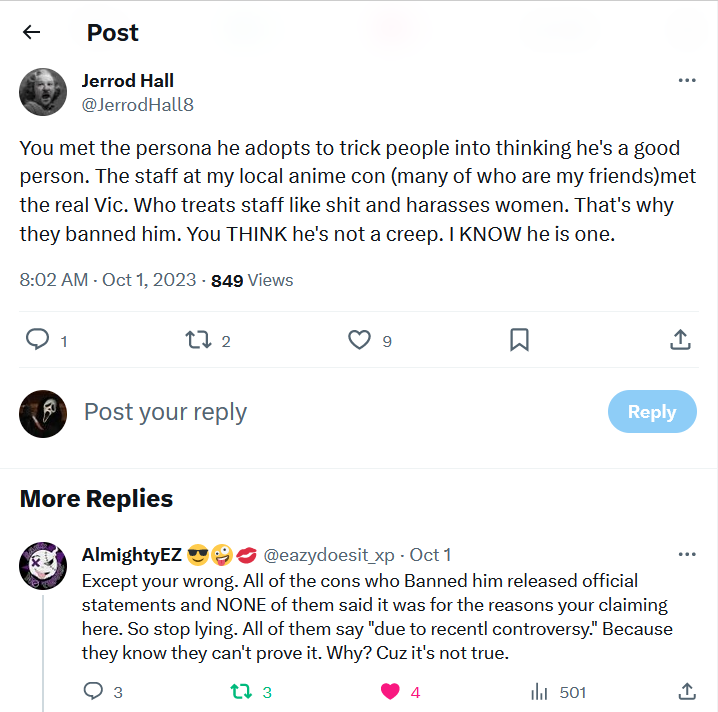Share Jerrod Hall's post

680,341
